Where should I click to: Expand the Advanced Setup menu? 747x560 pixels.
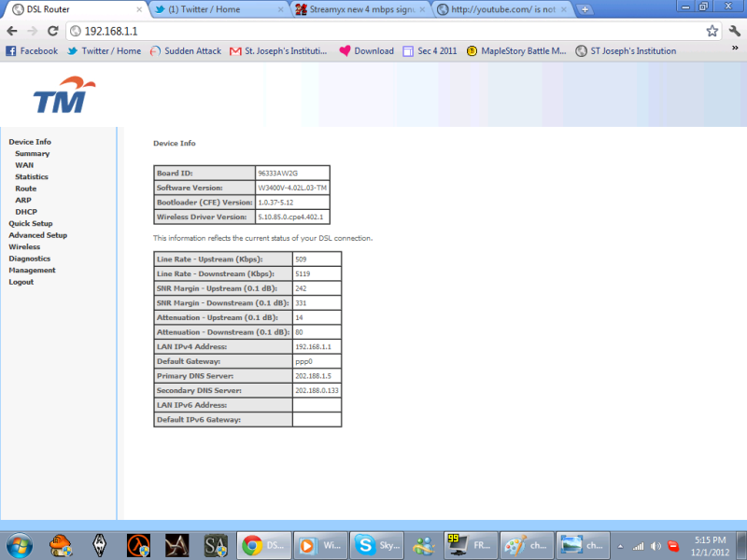pos(37,235)
